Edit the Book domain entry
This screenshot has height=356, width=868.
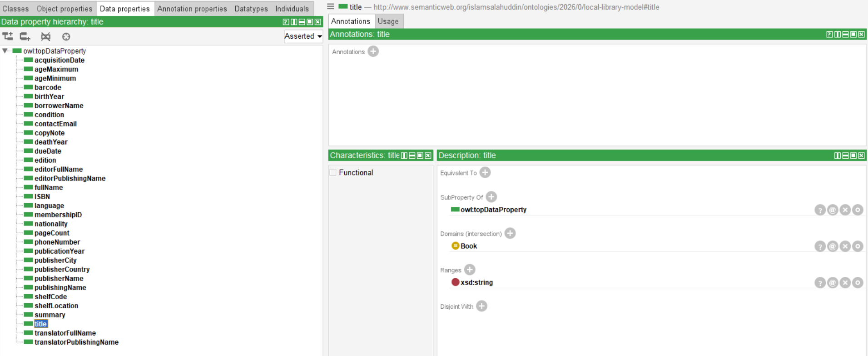point(857,246)
